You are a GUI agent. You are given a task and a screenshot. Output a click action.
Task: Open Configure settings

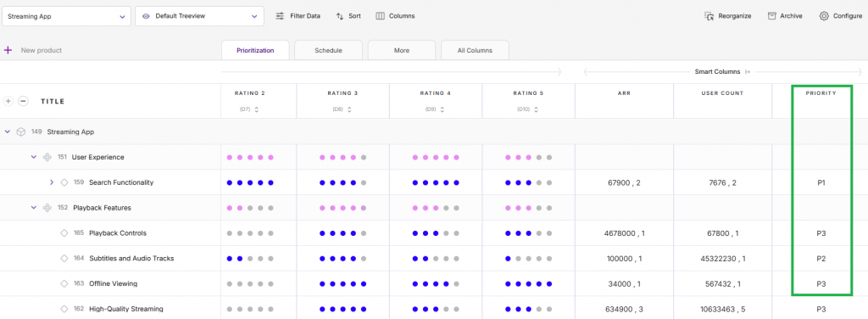click(840, 16)
